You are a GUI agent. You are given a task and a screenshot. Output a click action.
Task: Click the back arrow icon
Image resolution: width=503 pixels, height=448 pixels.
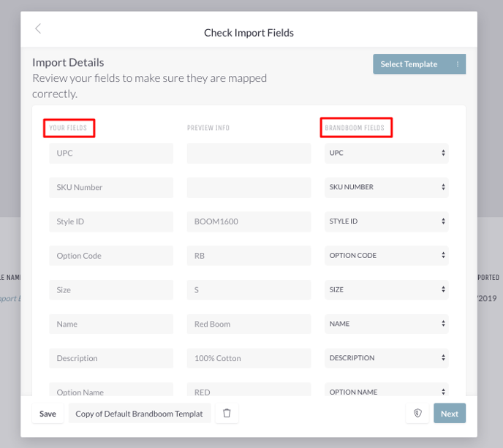point(38,29)
